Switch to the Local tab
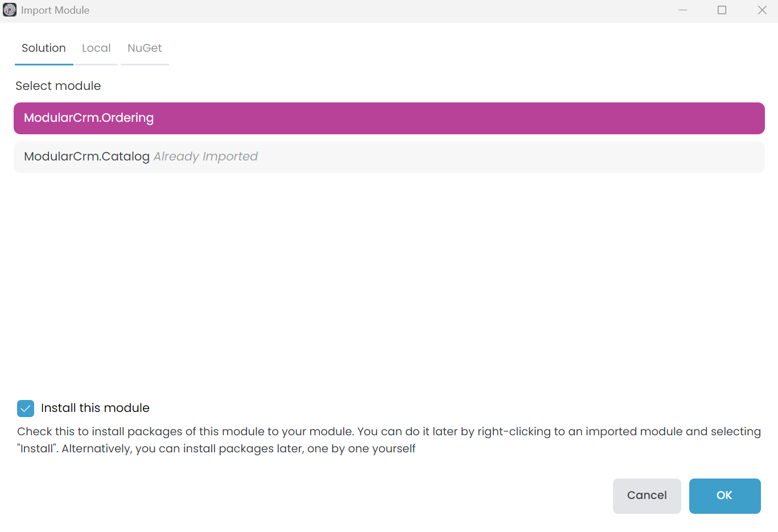The image size is (778, 532). [x=96, y=48]
